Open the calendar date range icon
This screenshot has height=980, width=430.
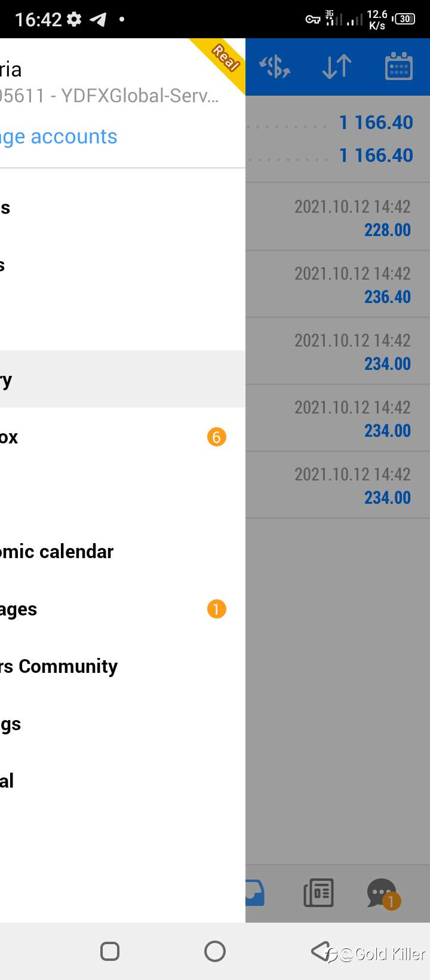point(399,66)
